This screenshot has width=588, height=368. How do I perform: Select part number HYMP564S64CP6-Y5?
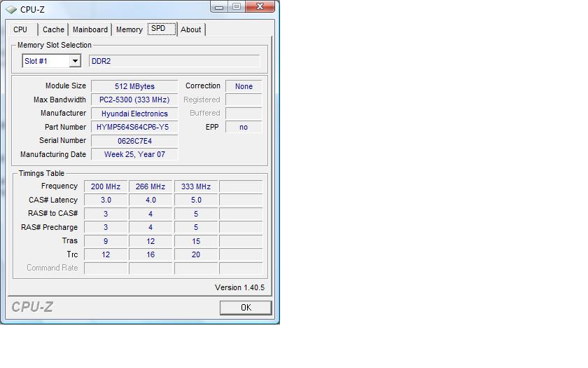tap(134, 127)
